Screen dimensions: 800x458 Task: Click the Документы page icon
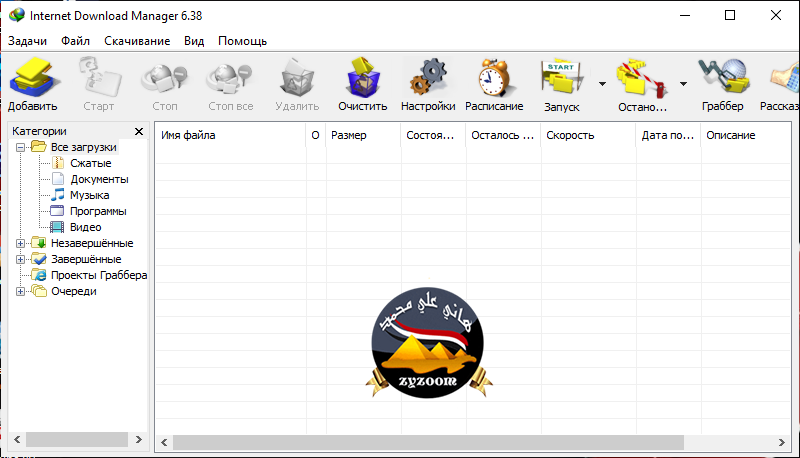tap(58, 179)
